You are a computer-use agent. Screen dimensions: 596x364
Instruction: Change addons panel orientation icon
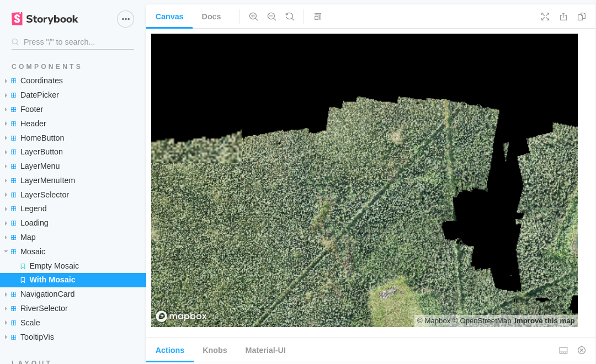(x=563, y=350)
